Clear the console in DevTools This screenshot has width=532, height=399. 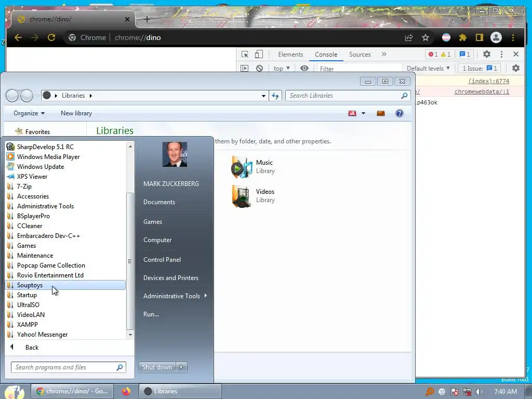[x=259, y=68]
